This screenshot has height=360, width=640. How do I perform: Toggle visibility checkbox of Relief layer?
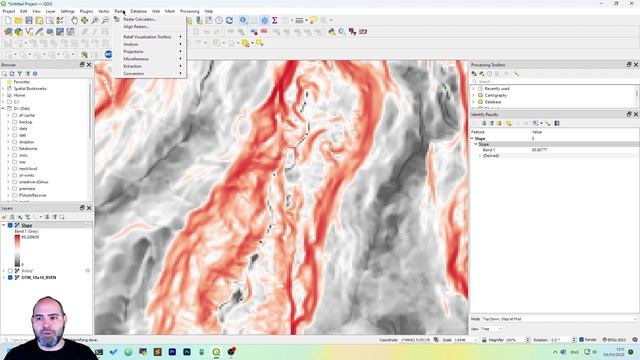pos(10,271)
